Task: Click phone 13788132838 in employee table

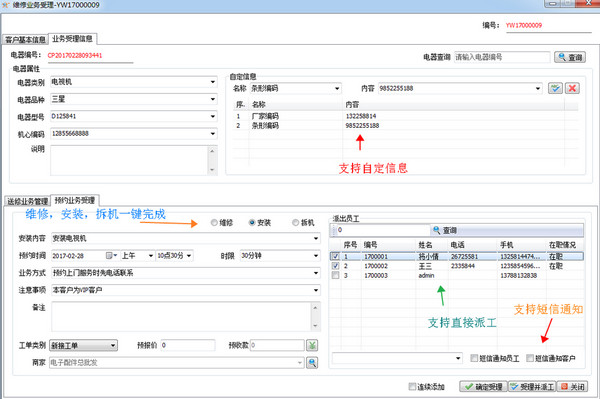Action: [518, 275]
